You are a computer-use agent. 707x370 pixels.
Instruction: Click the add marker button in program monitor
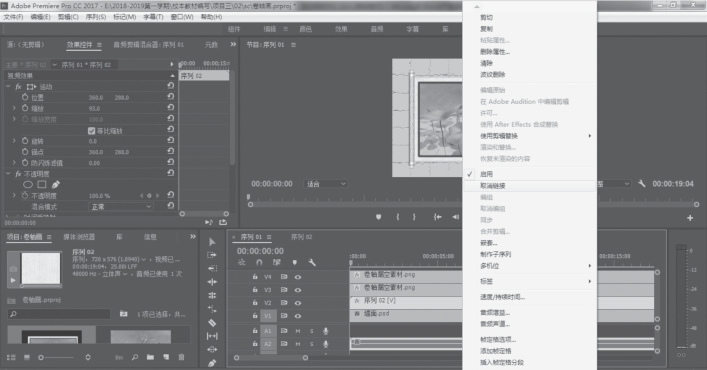point(378,217)
